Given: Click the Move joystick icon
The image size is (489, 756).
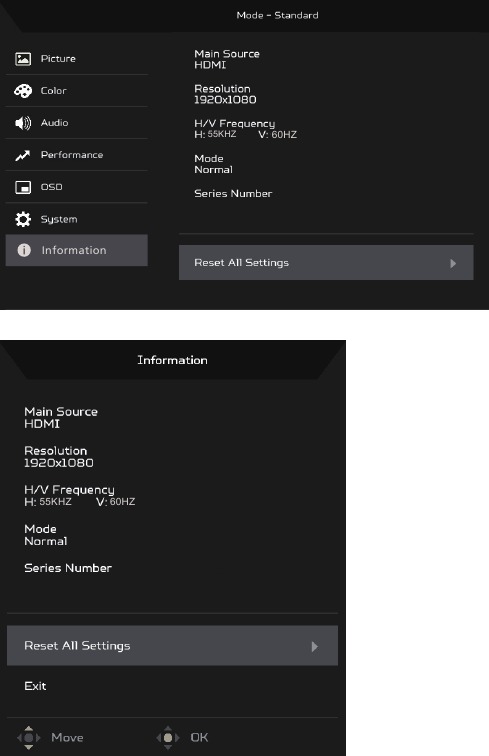Looking at the screenshot, I should point(29,737).
